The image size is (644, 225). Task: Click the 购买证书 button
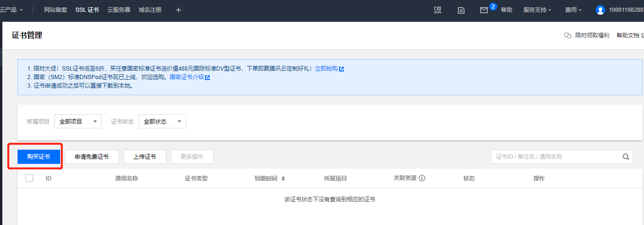coord(39,157)
